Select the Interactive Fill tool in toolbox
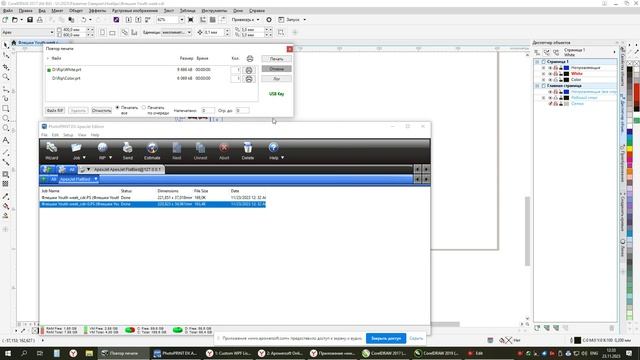The image size is (640, 360). (6, 206)
